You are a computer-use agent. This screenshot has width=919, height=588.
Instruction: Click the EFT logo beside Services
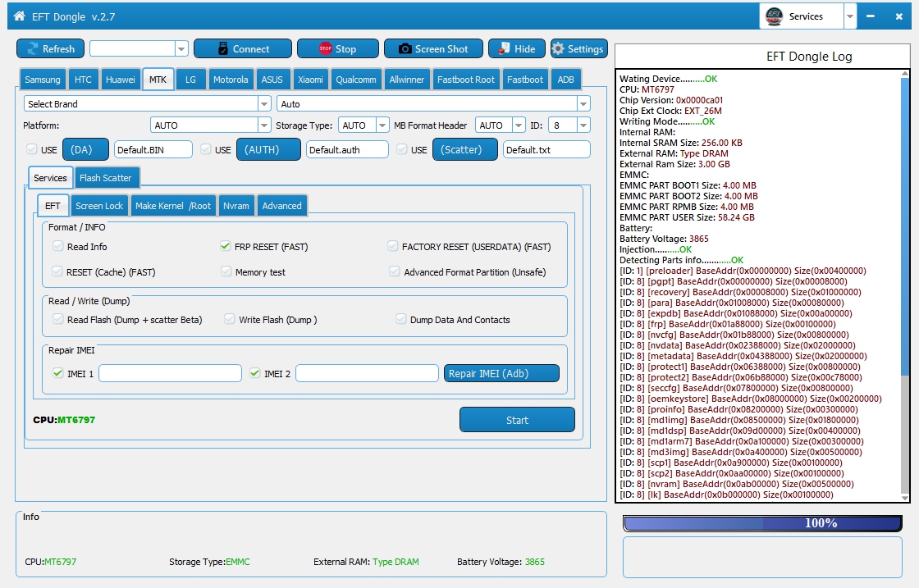coord(775,16)
